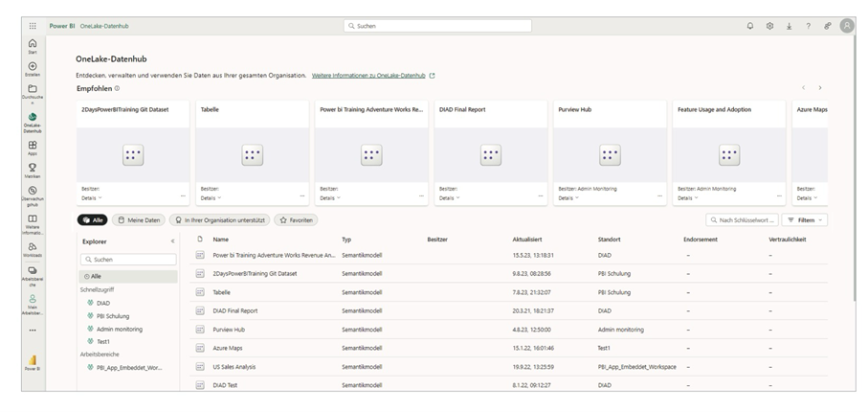Show next recommended items with right arrow
The image size is (868, 412).
(820, 87)
